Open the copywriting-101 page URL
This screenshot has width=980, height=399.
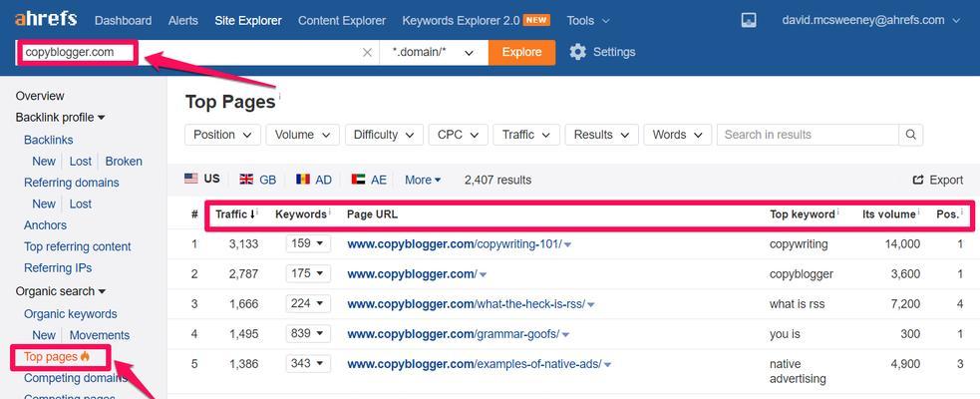[455, 244]
